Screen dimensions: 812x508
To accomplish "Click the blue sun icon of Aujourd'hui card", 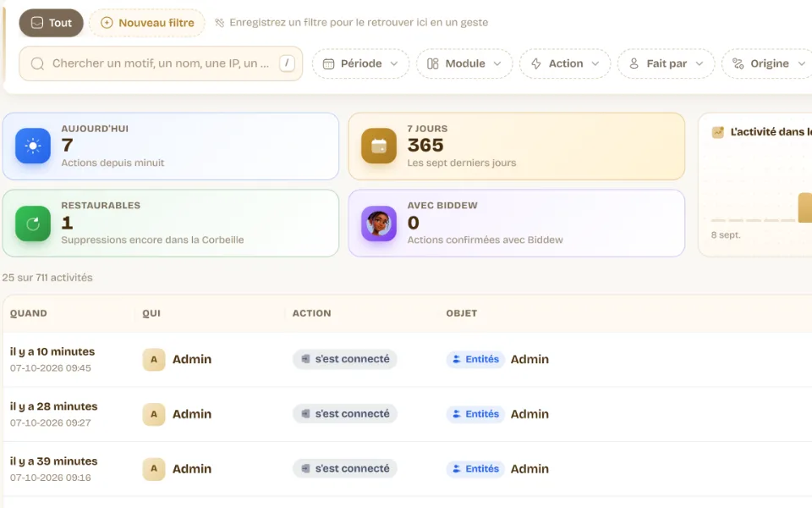I will tap(33, 146).
